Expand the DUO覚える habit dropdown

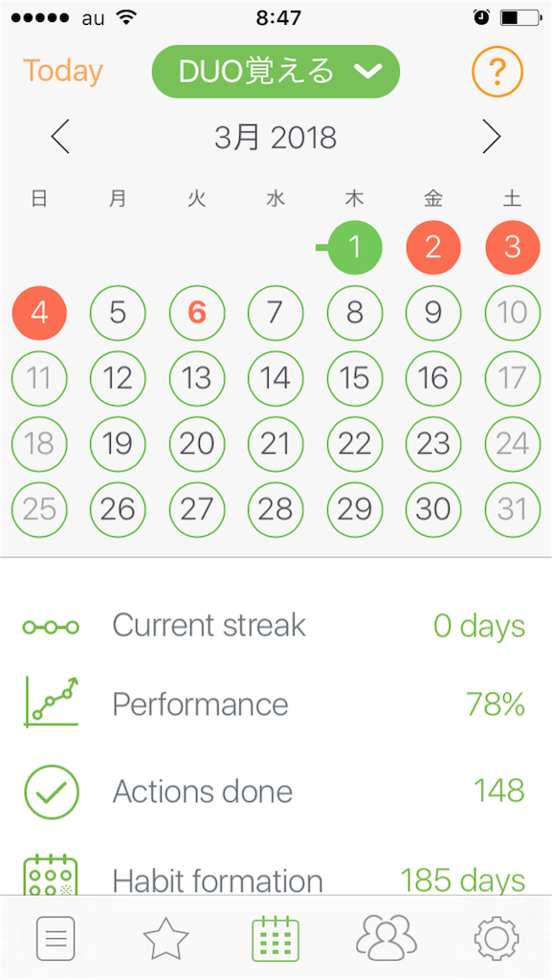click(276, 72)
